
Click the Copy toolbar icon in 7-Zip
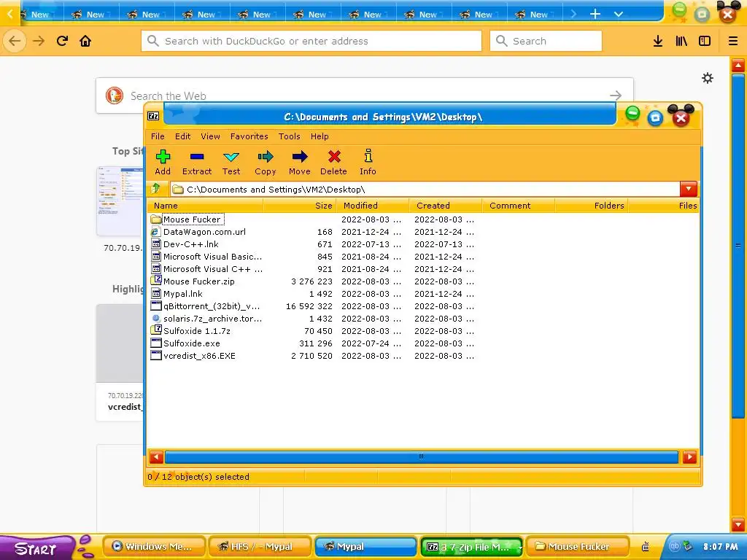(x=266, y=163)
